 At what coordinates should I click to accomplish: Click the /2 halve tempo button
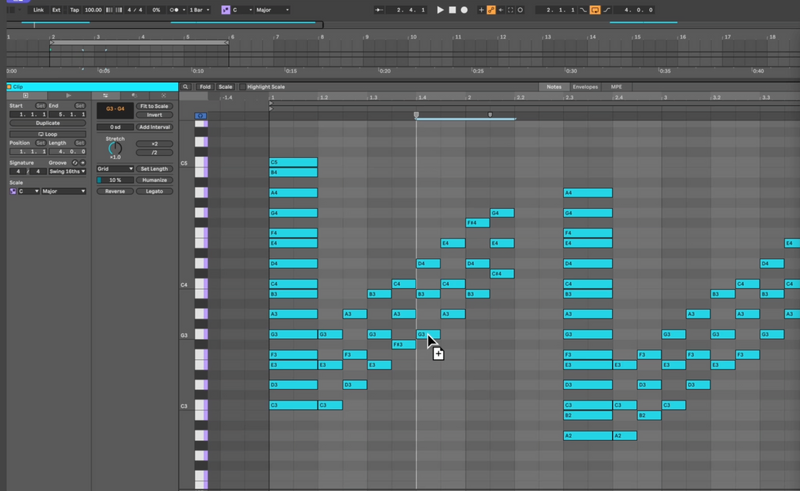pyautogui.click(x=155, y=153)
